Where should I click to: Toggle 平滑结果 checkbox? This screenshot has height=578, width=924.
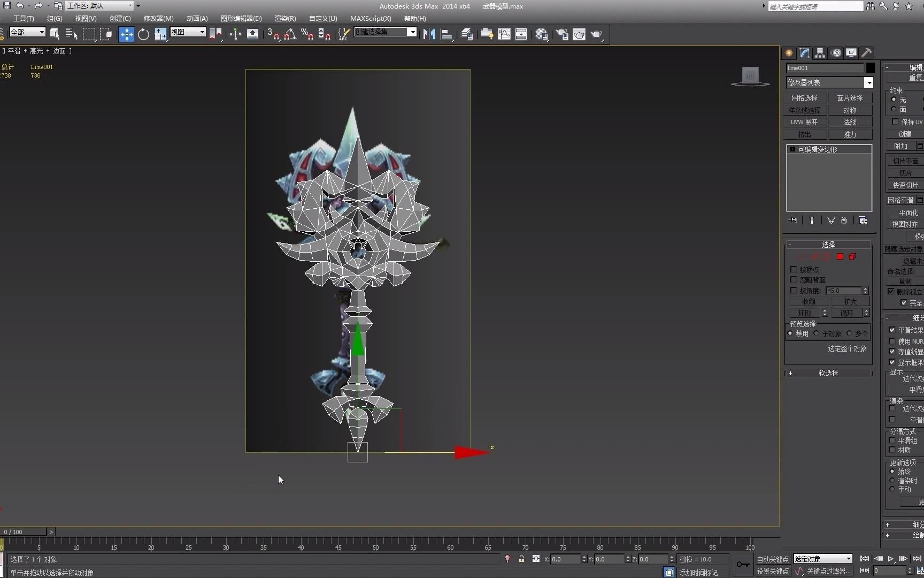point(892,330)
